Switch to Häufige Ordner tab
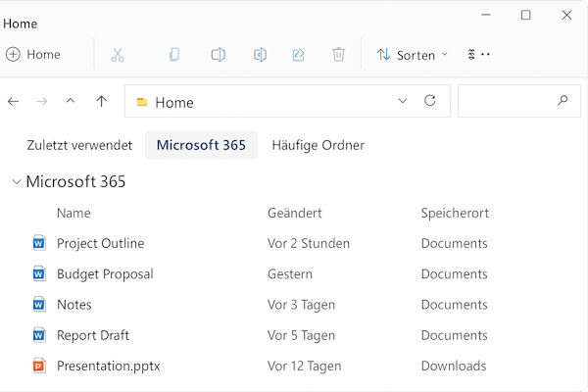This screenshot has width=588, height=392. pos(318,145)
